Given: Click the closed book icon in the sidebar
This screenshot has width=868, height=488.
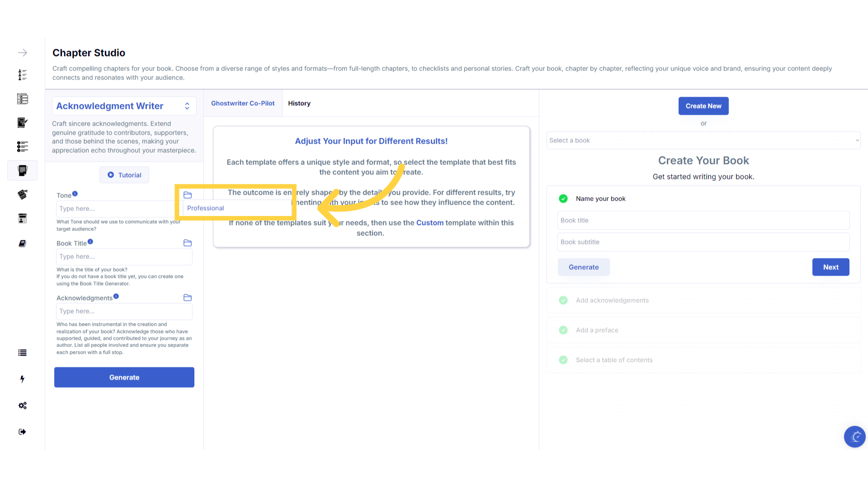Looking at the screenshot, I should pos(22,244).
